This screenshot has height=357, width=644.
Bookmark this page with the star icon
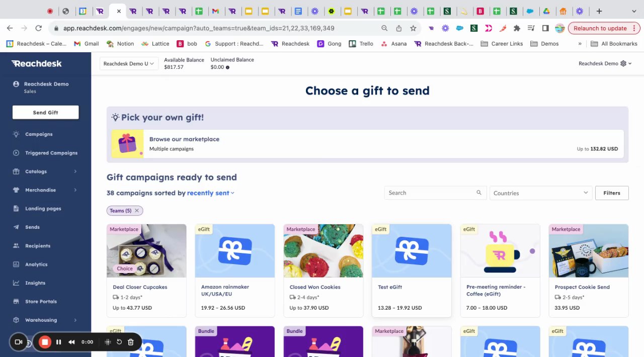413,28
